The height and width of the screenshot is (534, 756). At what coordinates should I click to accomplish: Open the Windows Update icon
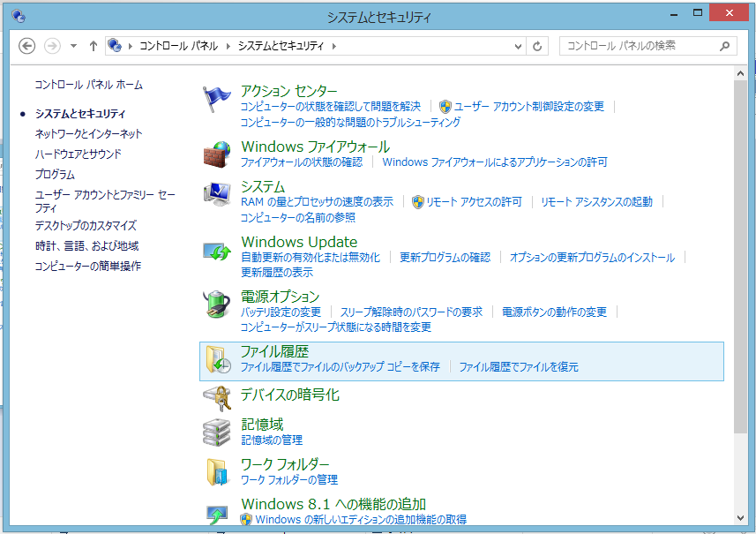[x=216, y=251]
